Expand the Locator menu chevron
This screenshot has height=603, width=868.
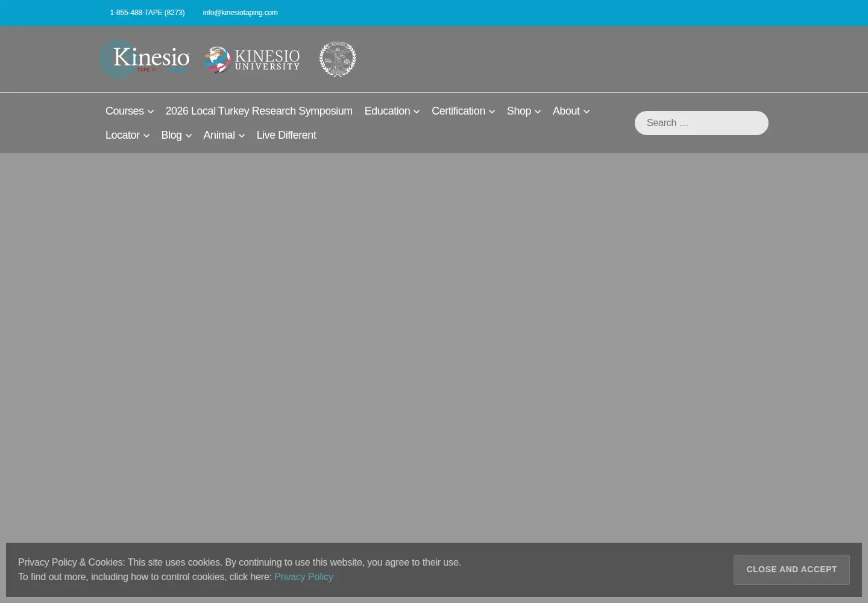146,136
